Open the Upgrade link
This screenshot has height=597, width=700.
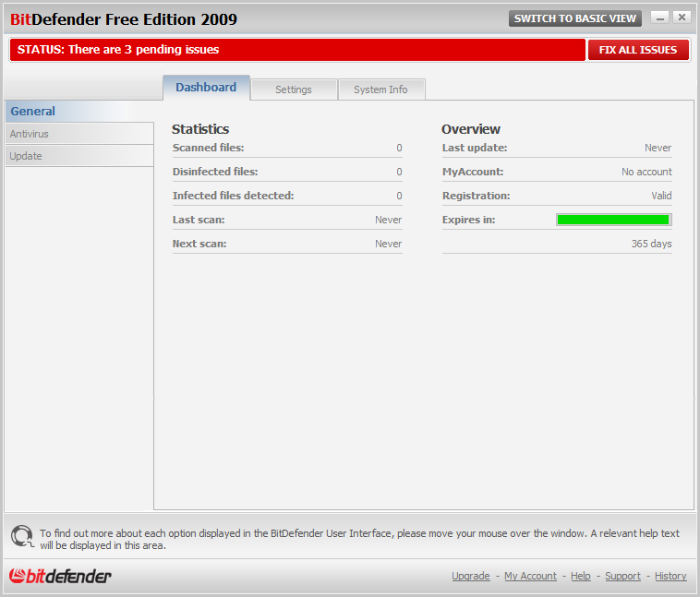click(x=471, y=576)
